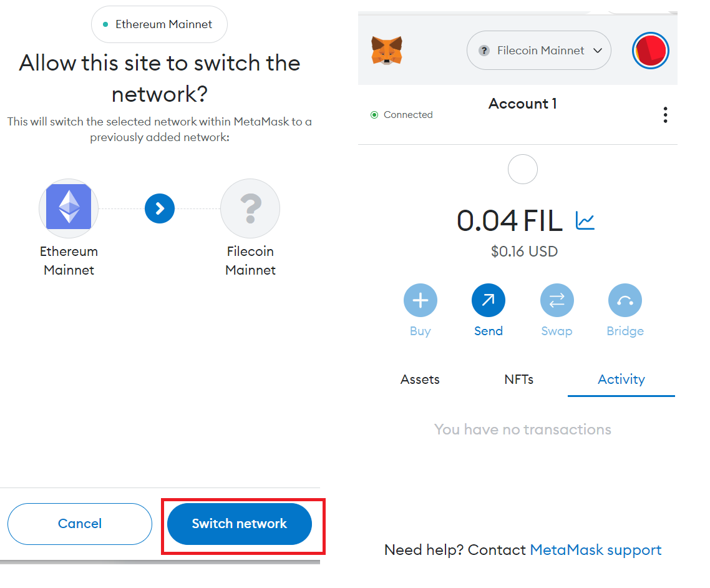Click the Swap arrows icon

pos(557,301)
